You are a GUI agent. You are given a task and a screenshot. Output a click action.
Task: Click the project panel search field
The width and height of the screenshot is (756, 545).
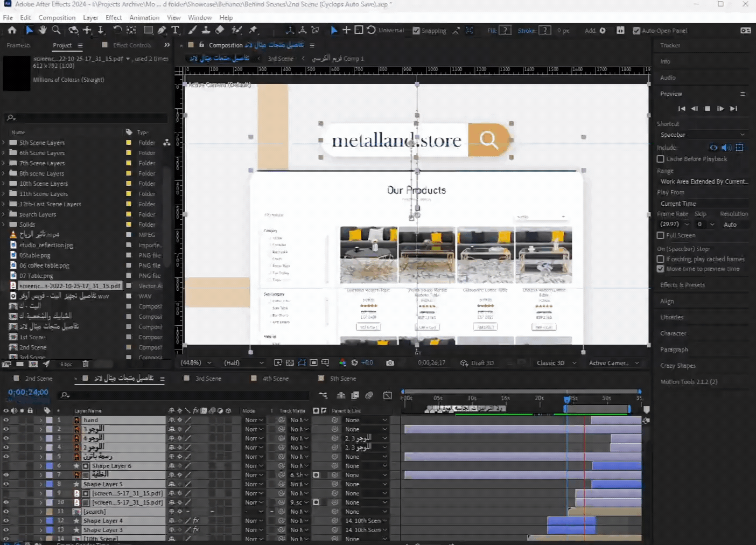[86, 117]
